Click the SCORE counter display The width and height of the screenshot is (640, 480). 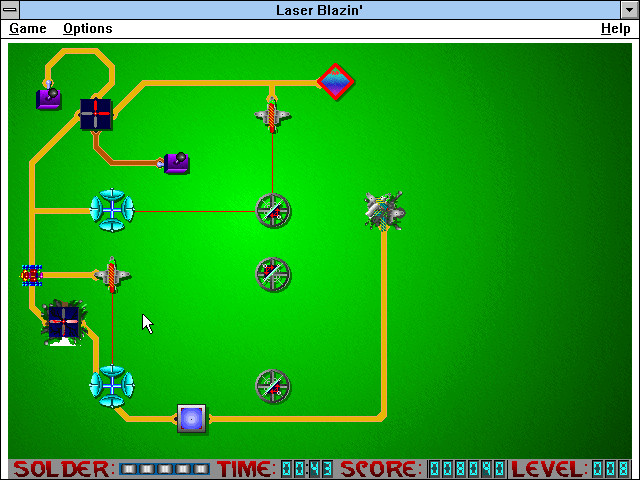pyautogui.click(x=467, y=469)
